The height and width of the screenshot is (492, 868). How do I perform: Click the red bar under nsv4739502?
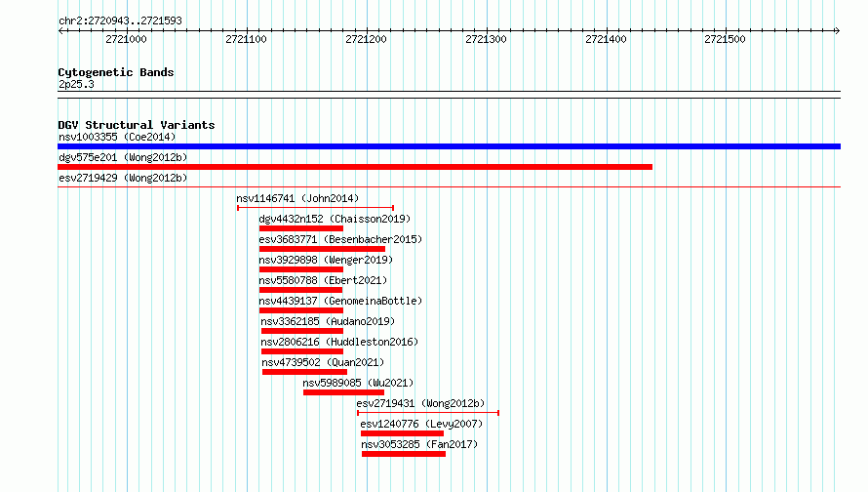304,372
